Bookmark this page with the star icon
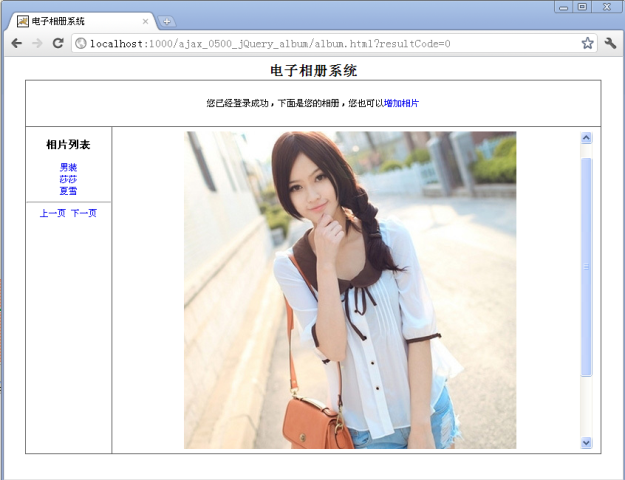 tap(587, 43)
